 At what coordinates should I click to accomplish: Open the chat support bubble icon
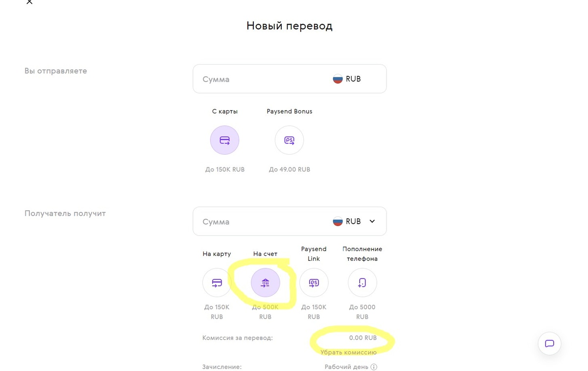click(x=549, y=344)
